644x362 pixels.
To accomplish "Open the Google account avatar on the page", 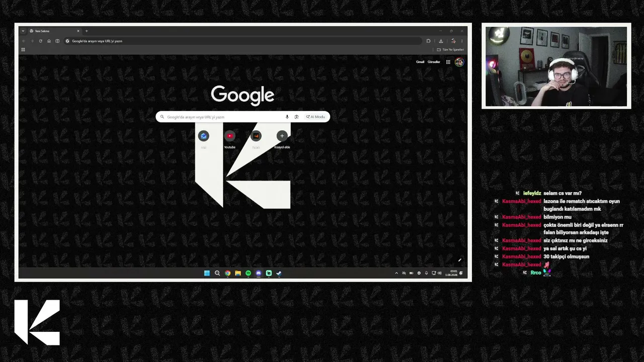I will (x=459, y=62).
